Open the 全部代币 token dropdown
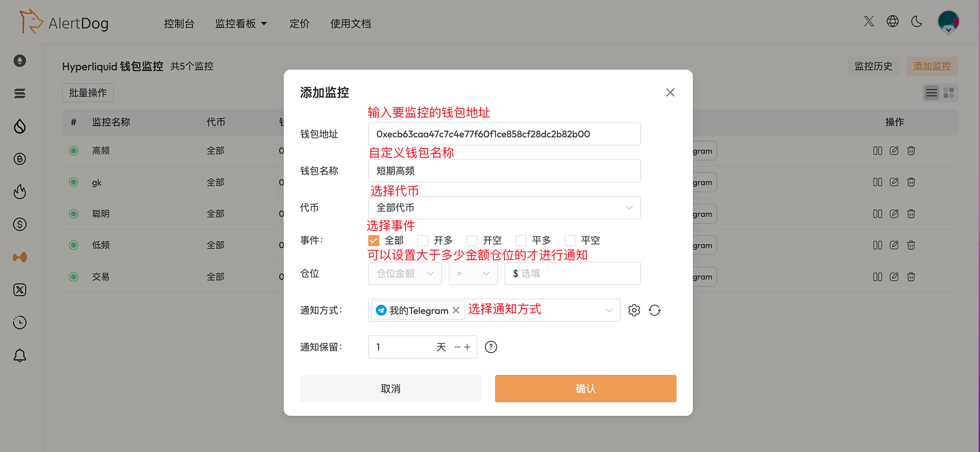Screen dimensions: 980x452 pos(505,208)
